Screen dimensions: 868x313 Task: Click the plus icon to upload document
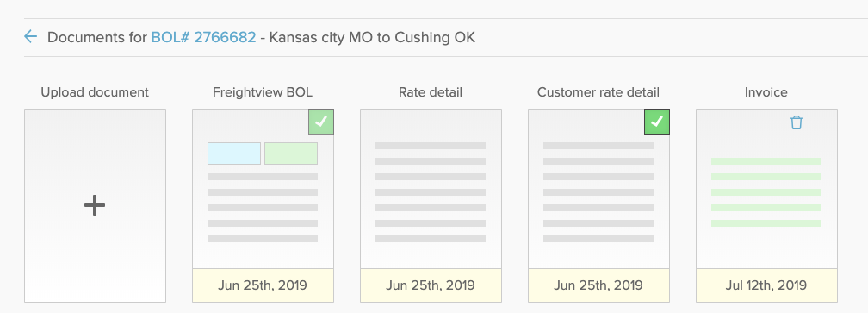95,205
